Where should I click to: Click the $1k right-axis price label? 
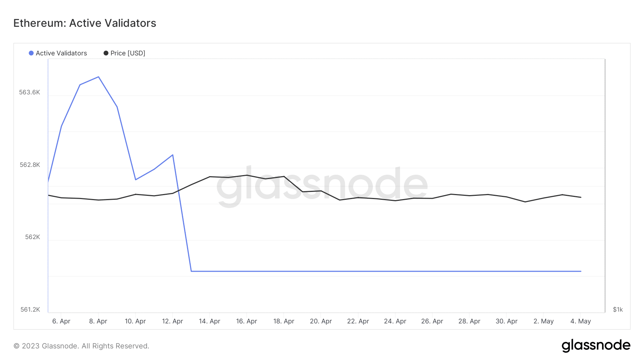click(618, 309)
